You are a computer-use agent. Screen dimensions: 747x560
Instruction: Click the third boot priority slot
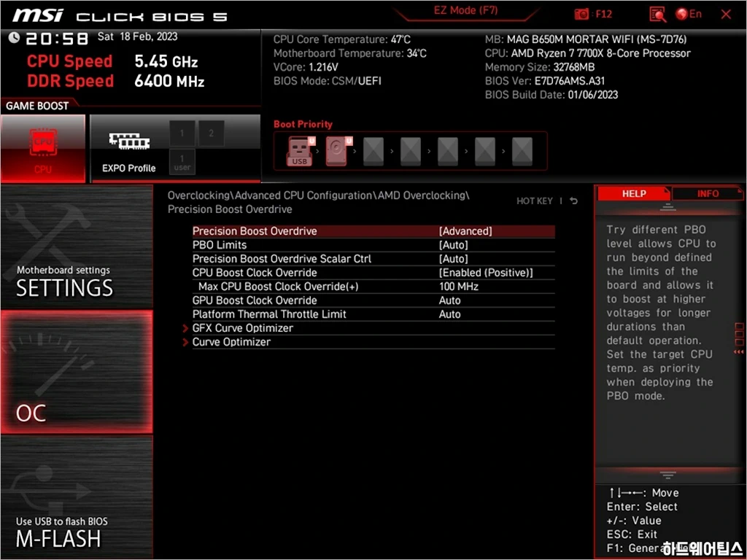coord(373,151)
